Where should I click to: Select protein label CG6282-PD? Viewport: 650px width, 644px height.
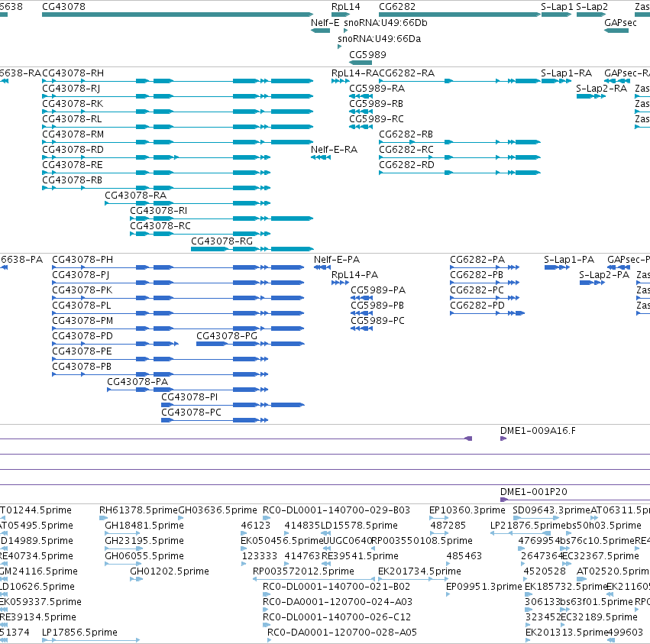coord(477,306)
